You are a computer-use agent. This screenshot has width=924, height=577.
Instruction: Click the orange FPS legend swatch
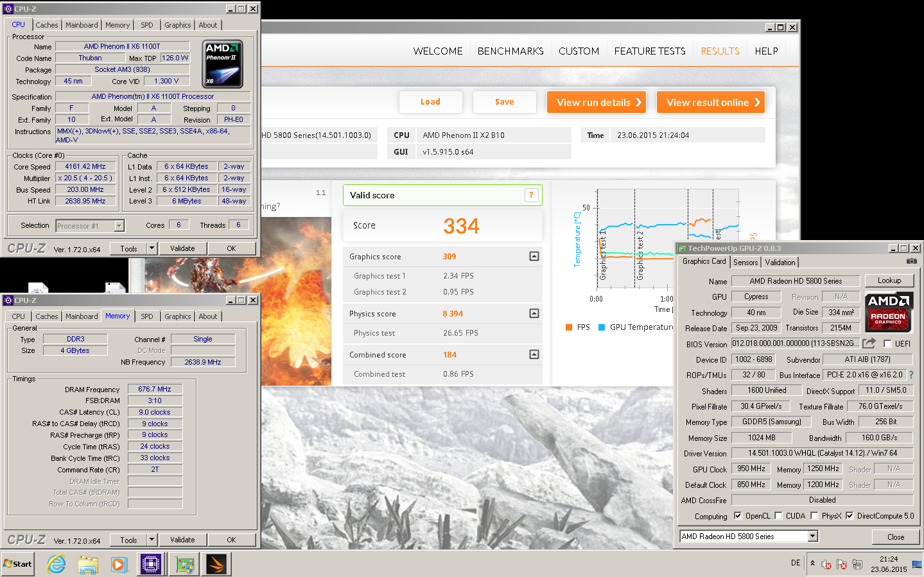coord(569,327)
